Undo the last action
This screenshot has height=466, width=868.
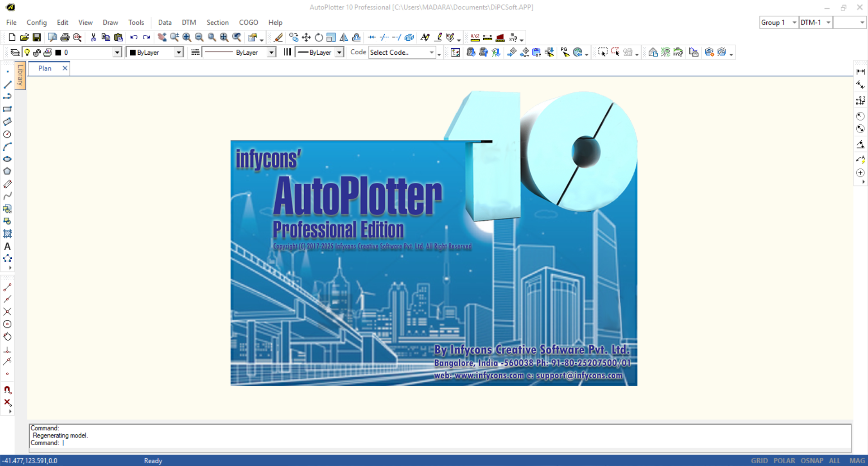point(134,38)
